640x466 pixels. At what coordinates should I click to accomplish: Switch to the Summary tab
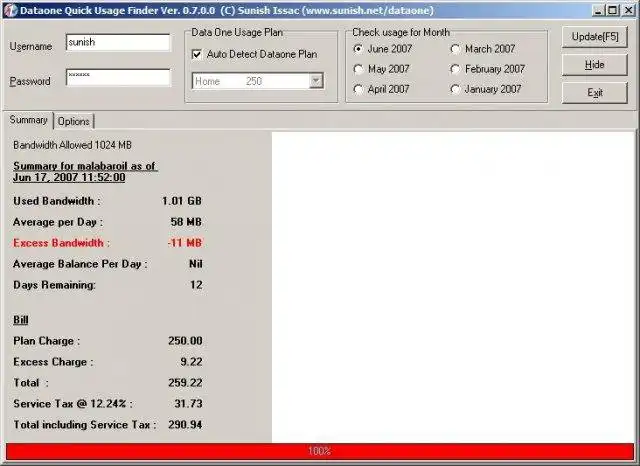(x=29, y=120)
